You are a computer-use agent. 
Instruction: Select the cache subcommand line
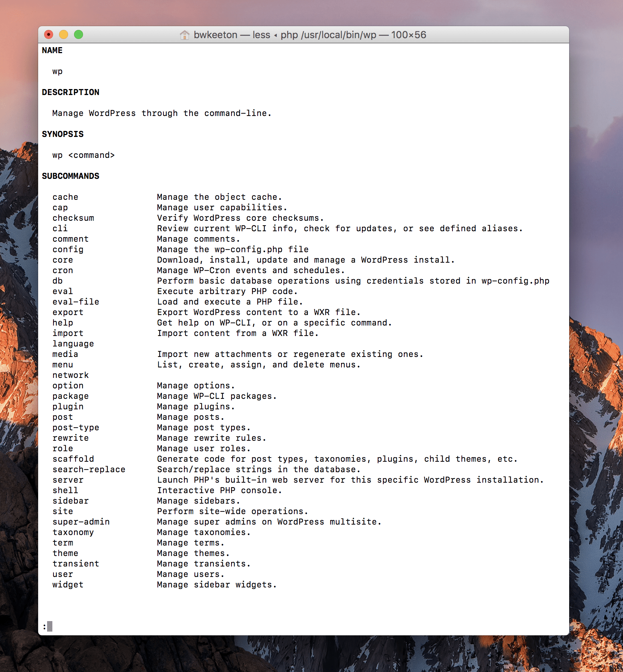click(x=65, y=197)
